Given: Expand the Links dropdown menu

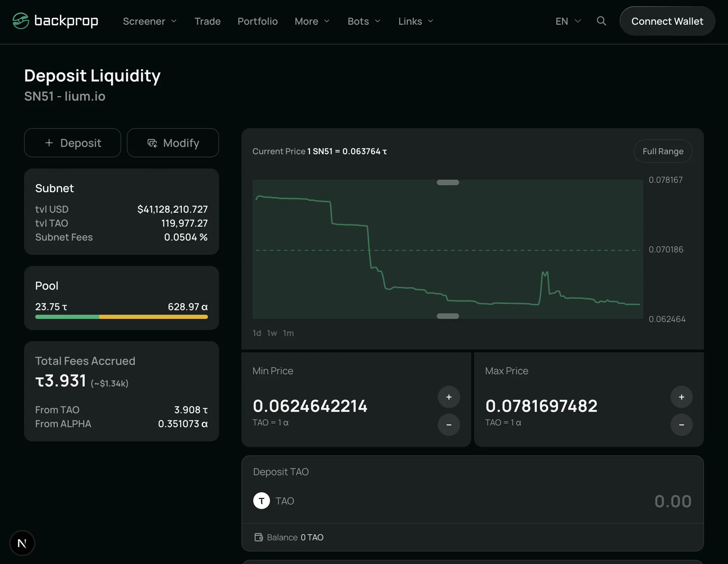Looking at the screenshot, I should tap(416, 21).
